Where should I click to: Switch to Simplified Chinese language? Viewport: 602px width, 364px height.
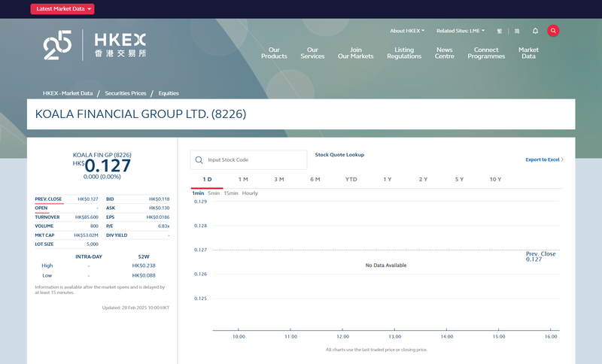click(517, 31)
